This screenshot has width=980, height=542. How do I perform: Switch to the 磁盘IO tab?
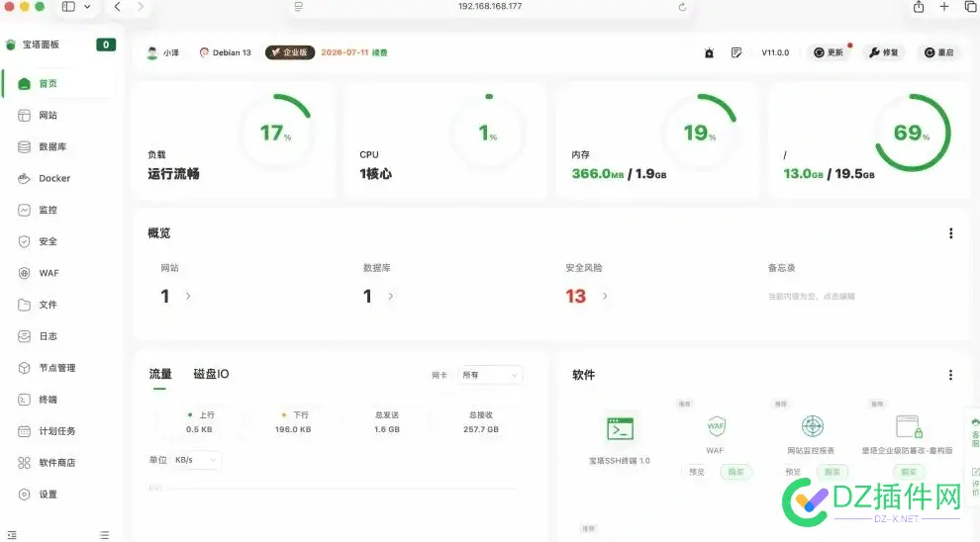point(211,374)
